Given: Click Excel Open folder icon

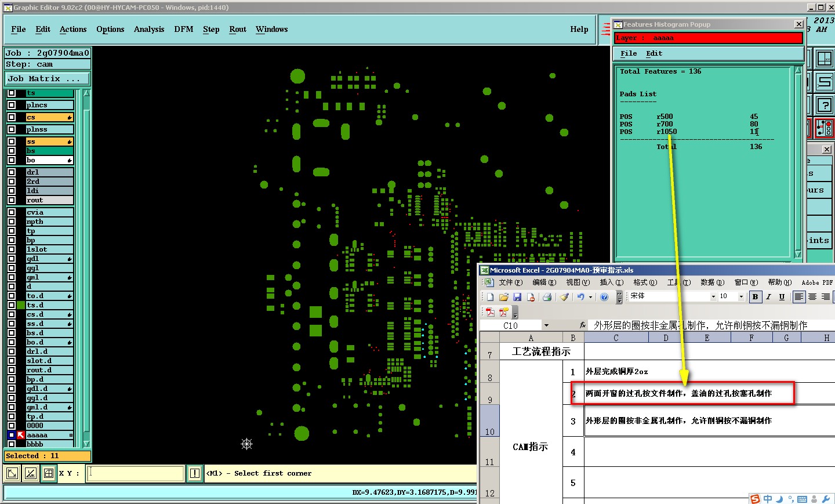Looking at the screenshot, I should pyautogui.click(x=504, y=297).
